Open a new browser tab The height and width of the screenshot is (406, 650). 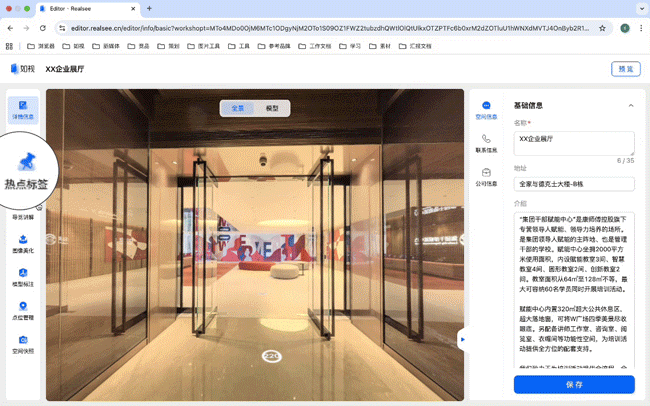point(149,8)
